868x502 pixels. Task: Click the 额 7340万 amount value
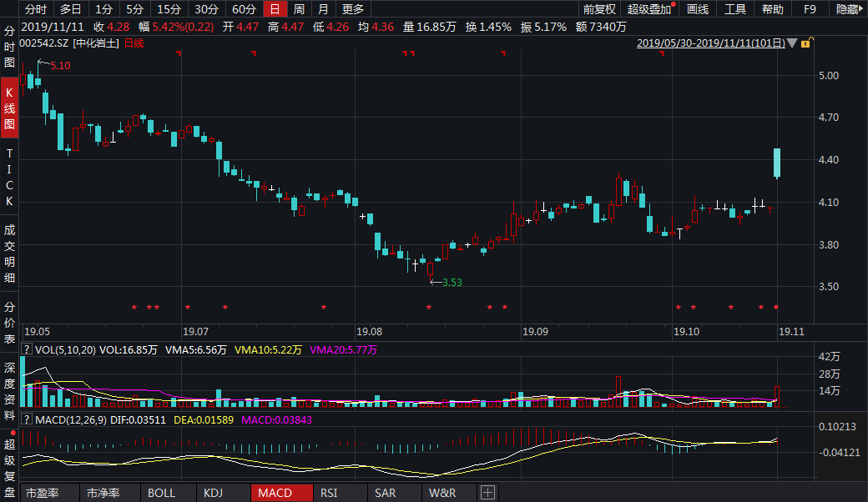[601, 27]
